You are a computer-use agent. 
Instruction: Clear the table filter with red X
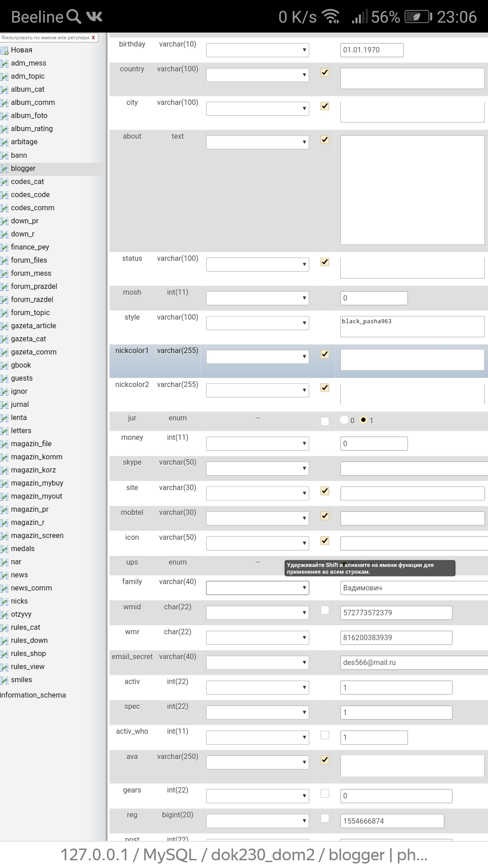pos(94,38)
